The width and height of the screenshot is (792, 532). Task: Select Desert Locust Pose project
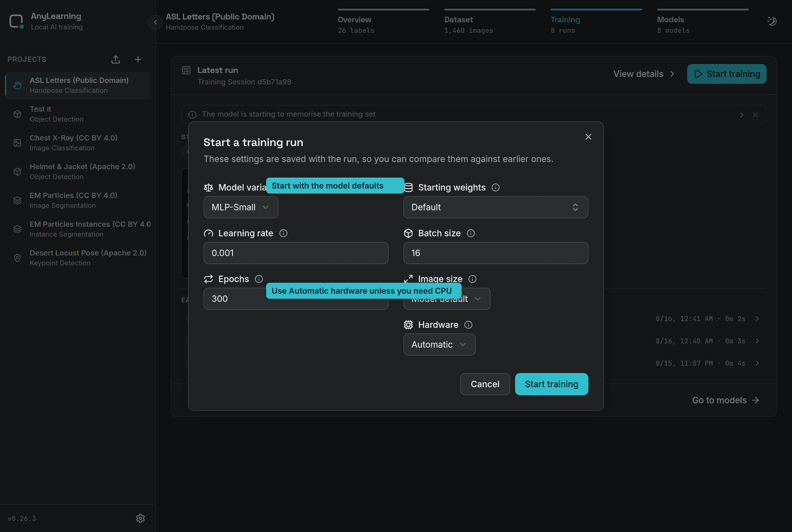[78, 257]
